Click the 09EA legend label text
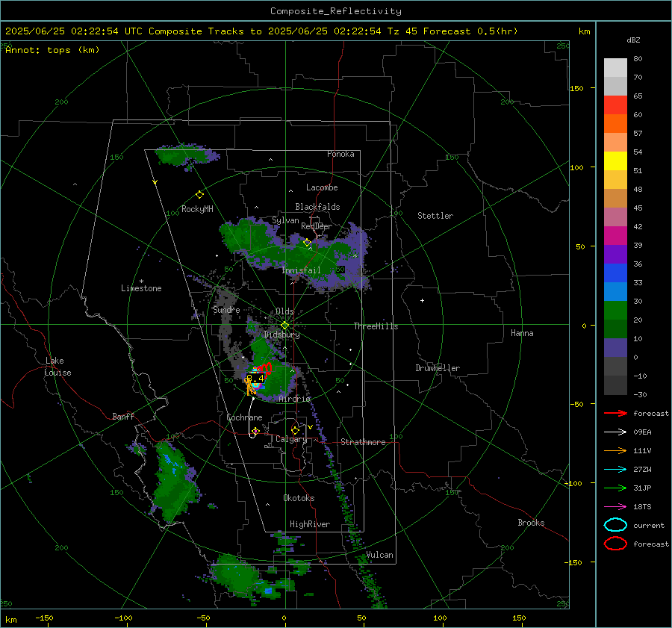This screenshot has width=672, height=628. pyautogui.click(x=642, y=432)
